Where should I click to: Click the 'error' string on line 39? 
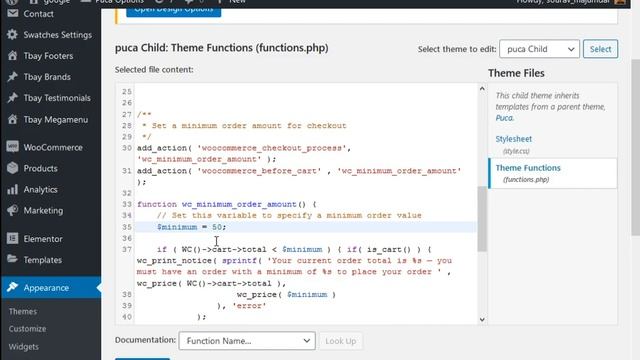point(249,306)
